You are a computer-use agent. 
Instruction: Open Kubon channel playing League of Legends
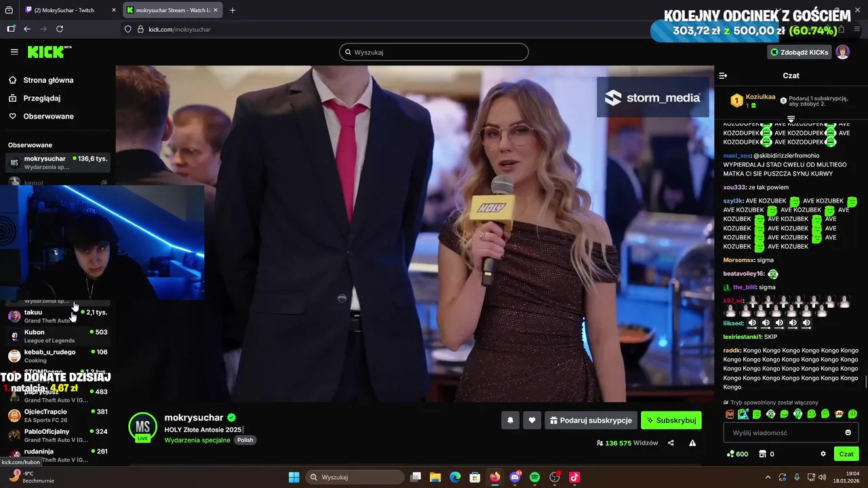pos(58,336)
